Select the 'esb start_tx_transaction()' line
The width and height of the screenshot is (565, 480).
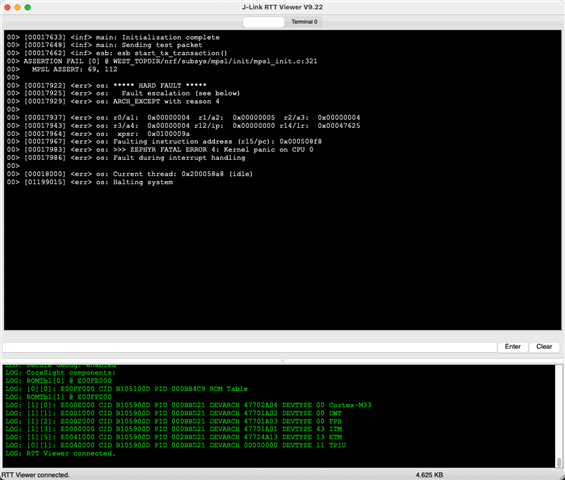coord(117,53)
